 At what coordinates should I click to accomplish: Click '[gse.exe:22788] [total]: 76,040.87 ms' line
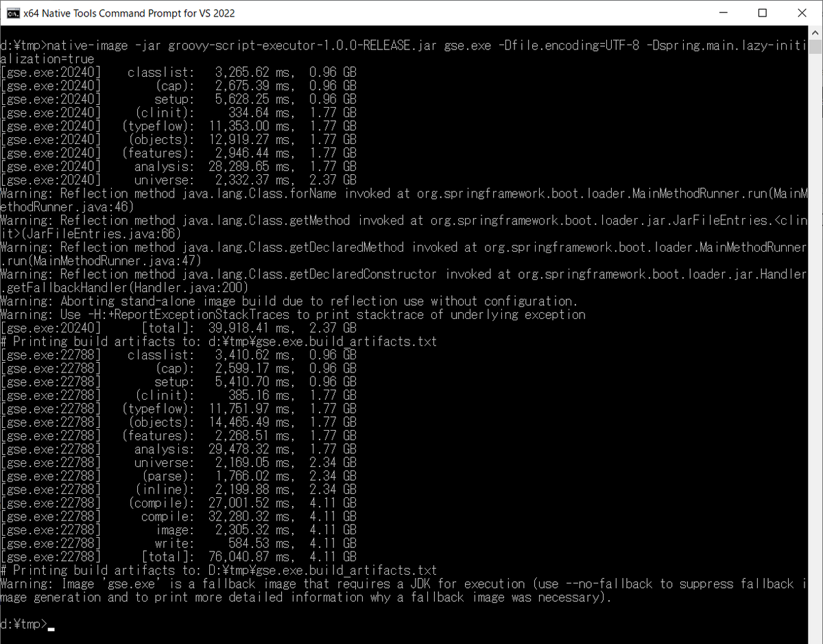point(179,557)
